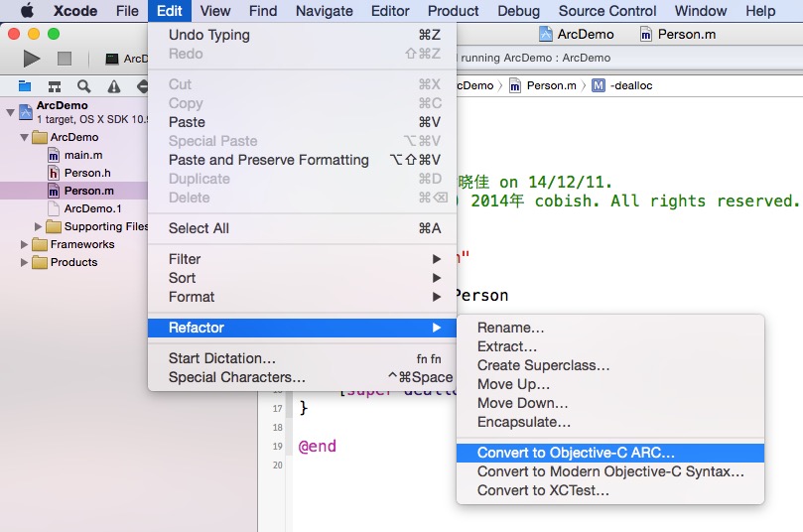Viewport: 803px width, 532px height.
Task: Click the Frameworks folder icon
Action: pyautogui.click(x=40, y=244)
